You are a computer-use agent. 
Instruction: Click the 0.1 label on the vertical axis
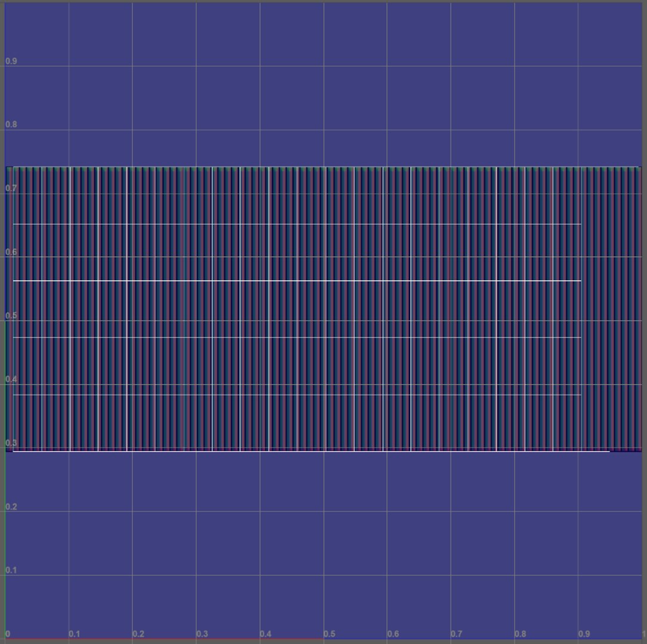[11, 570]
